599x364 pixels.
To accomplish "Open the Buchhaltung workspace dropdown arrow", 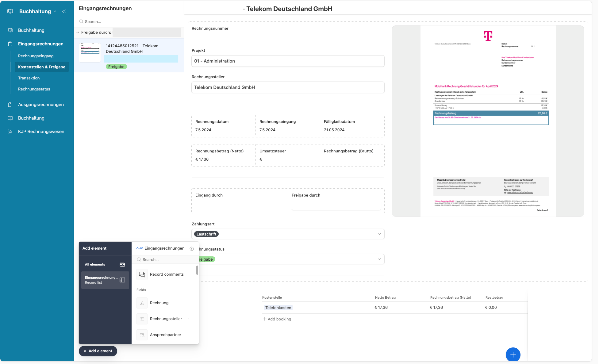I will point(55,11).
